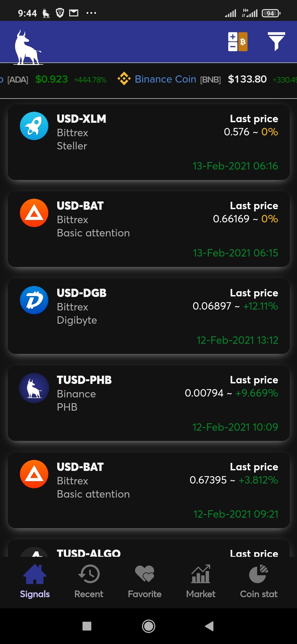The width and height of the screenshot is (297, 644).
Task: Open the USD-XLM signal card
Action: click(148, 142)
